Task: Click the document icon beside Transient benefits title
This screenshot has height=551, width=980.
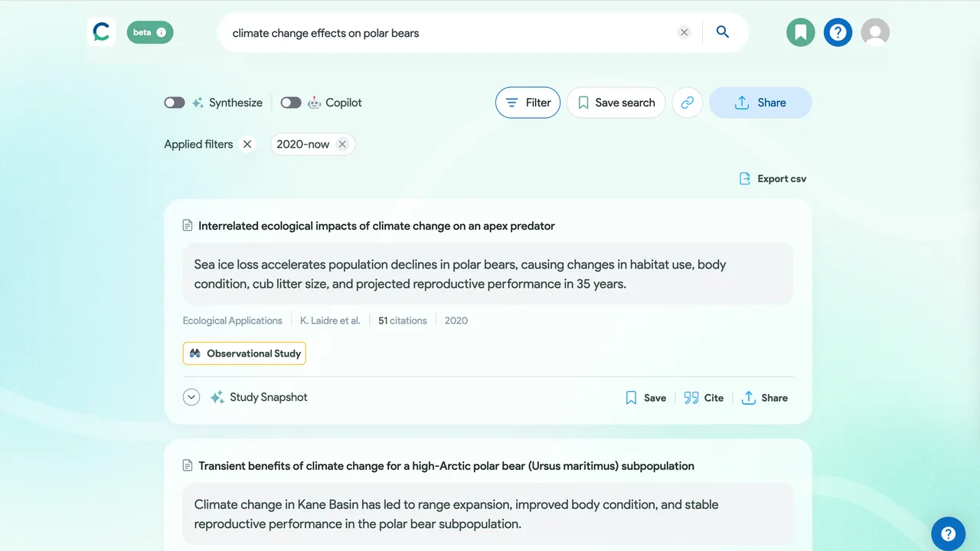Action: 188,465
